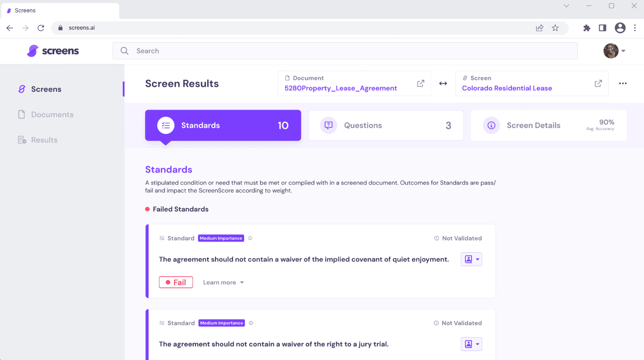Click the info icon next to Medium Importance badge

(x=250, y=238)
